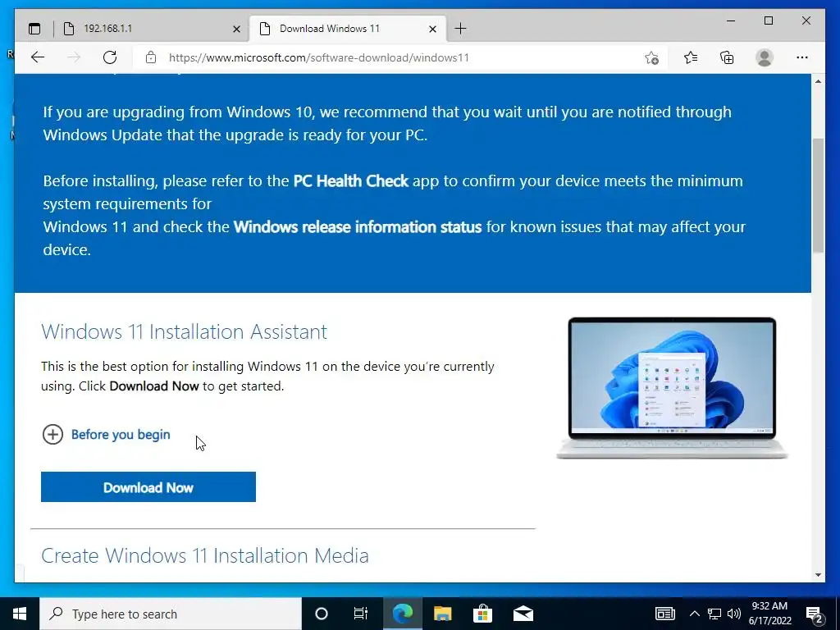The image size is (840, 630).
Task: Refresh the current page
Action: [110, 57]
